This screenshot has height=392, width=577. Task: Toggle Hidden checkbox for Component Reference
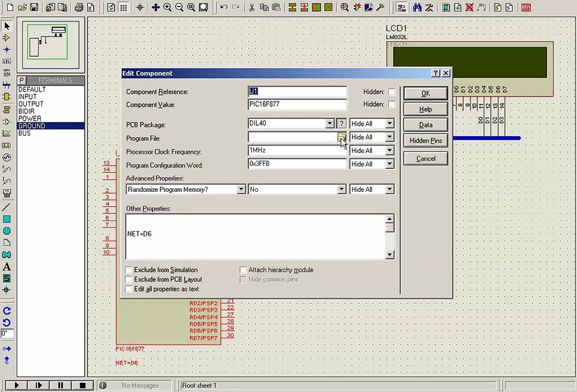click(x=392, y=92)
